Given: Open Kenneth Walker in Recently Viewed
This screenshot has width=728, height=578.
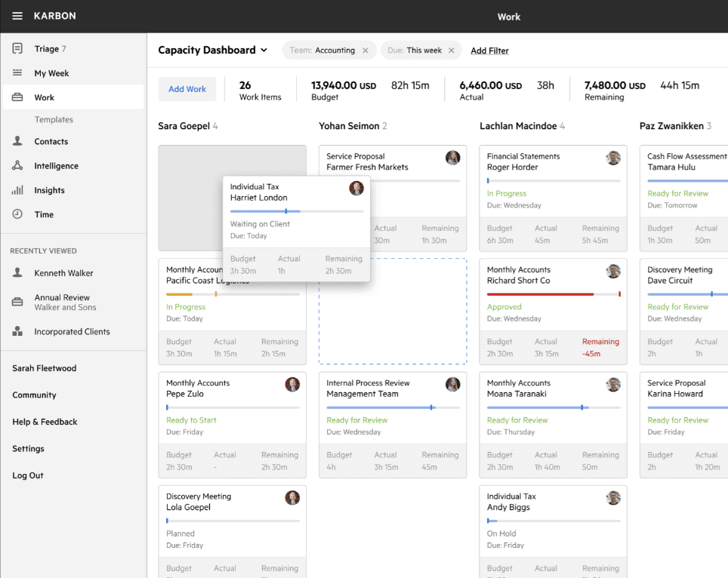Looking at the screenshot, I should tap(63, 273).
